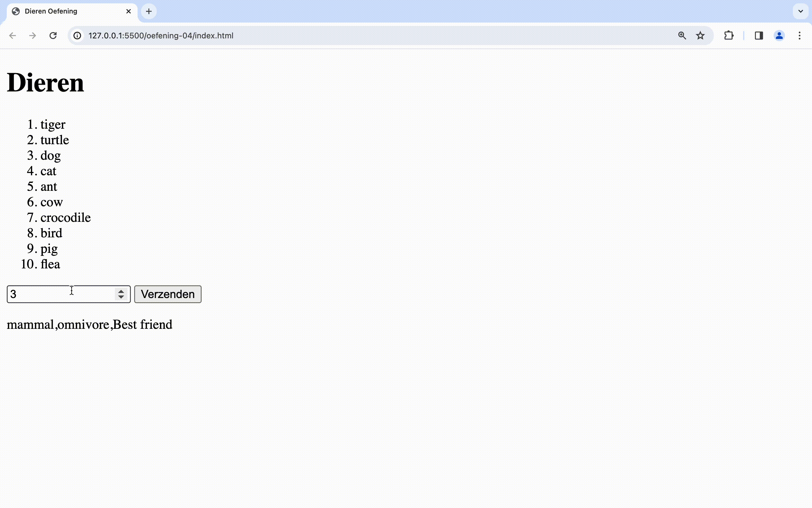Bookmark this page with star icon
Viewport: 812px width, 508px height.
coord(700,36)
